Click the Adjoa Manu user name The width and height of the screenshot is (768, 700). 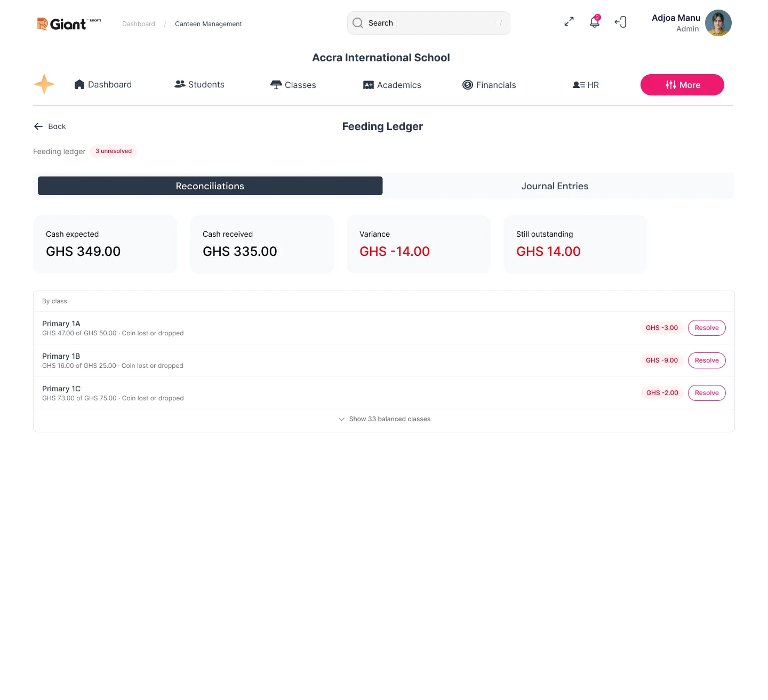click(x=676, y=18)
